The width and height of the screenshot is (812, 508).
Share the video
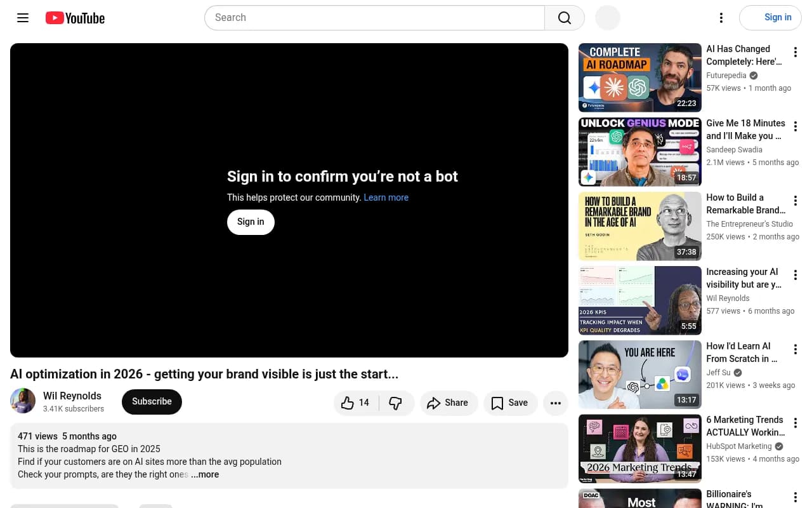click(x=449, y=403)
